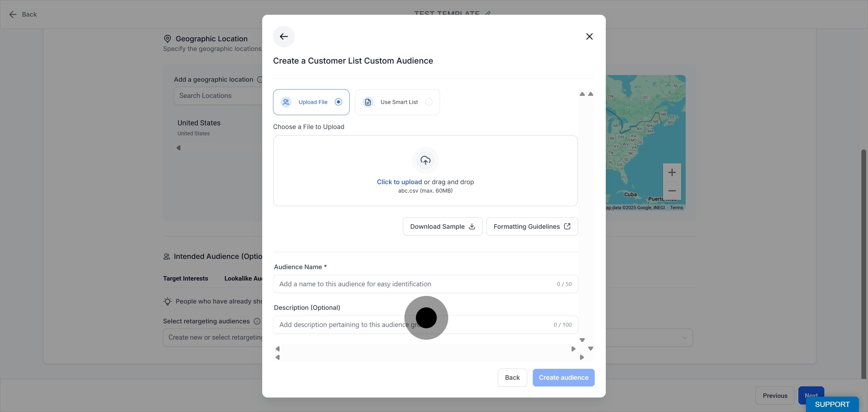Open the Formatting Guidelines link
The width and height of the screenshot is (868, 412).
coord(532,226)
